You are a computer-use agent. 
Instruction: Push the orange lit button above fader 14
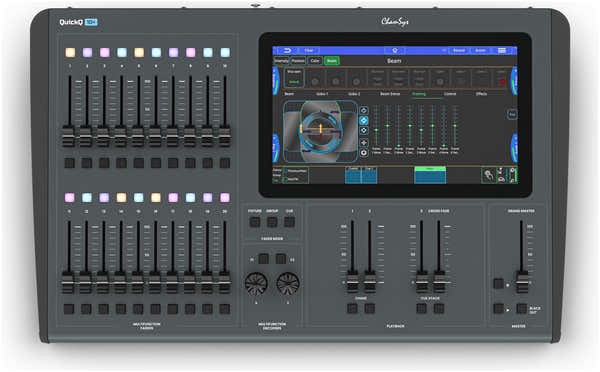click(x=121, y=197)
